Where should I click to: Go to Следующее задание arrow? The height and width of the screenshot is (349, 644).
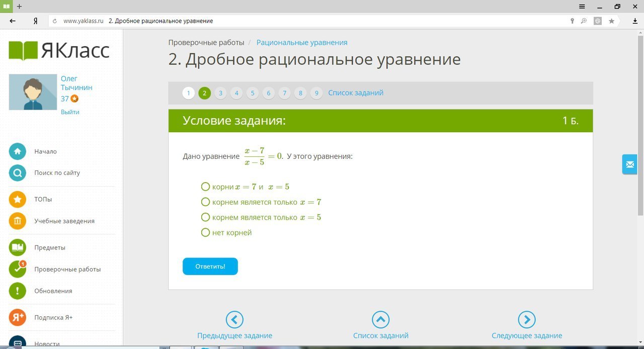[526, 319]
